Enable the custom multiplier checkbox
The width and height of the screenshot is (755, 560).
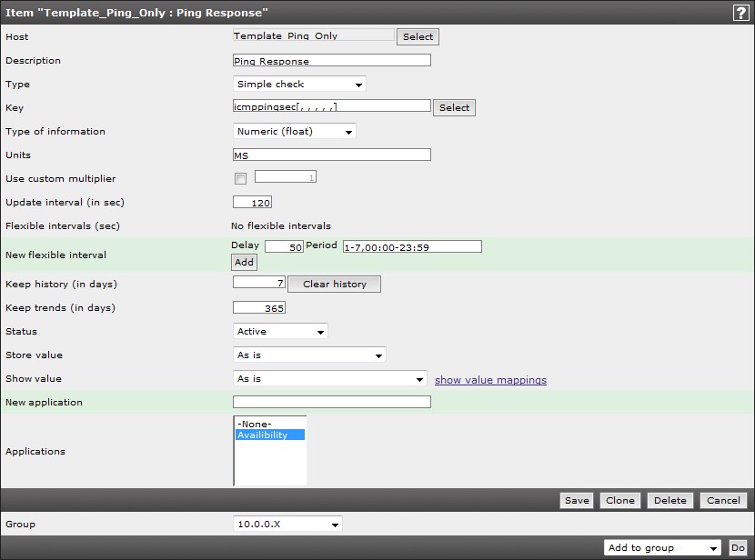pyautogui.click(x=240, y=179)
